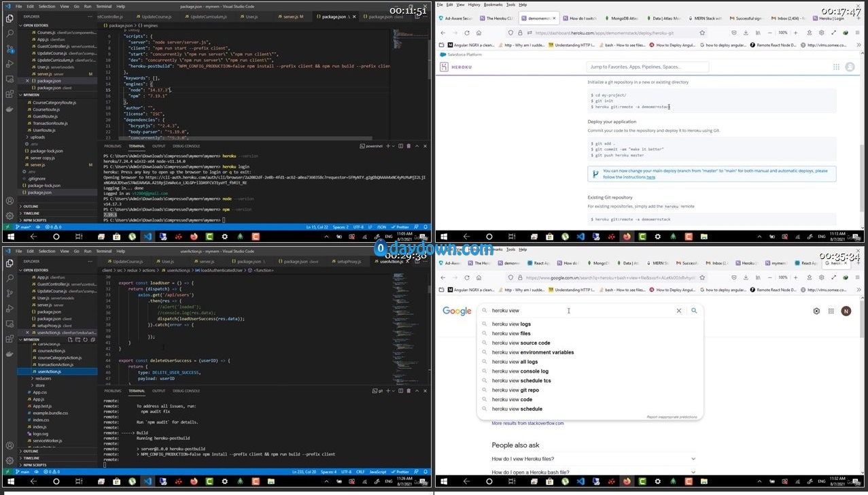Reload the page in the Heroku Firefox window
868x495 pixels.
pos(467,33)
